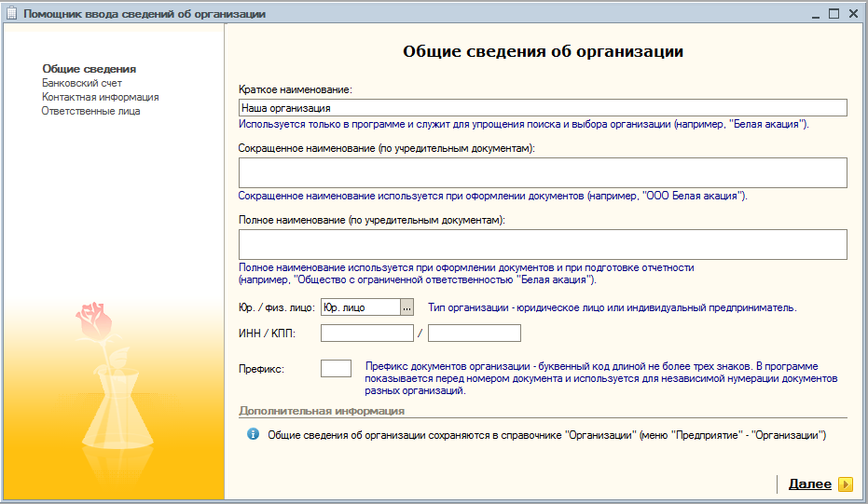Maximize the Помощник ввода сведений window
Screen dimensions: 868x504
[x=834, y=14]
